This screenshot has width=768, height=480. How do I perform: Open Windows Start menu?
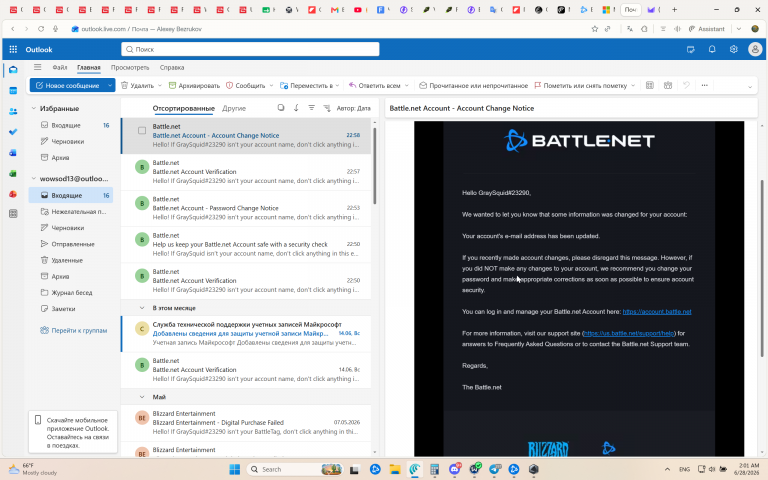click(235, 469)
